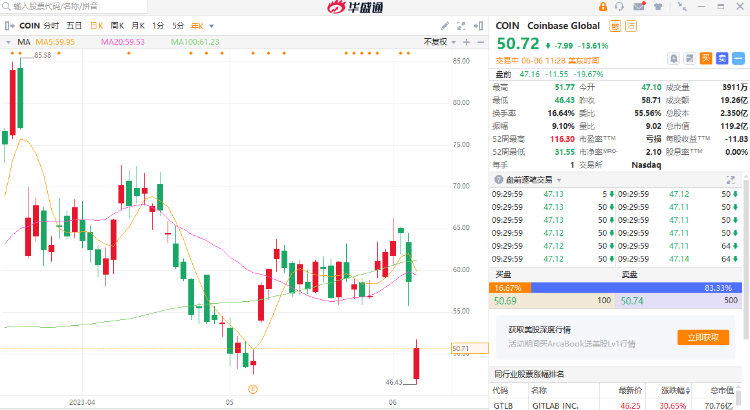The image size is (750, 410).
Task: Click the left sidebar expand icon beside COIN
Action: click(x=10, y=26)
